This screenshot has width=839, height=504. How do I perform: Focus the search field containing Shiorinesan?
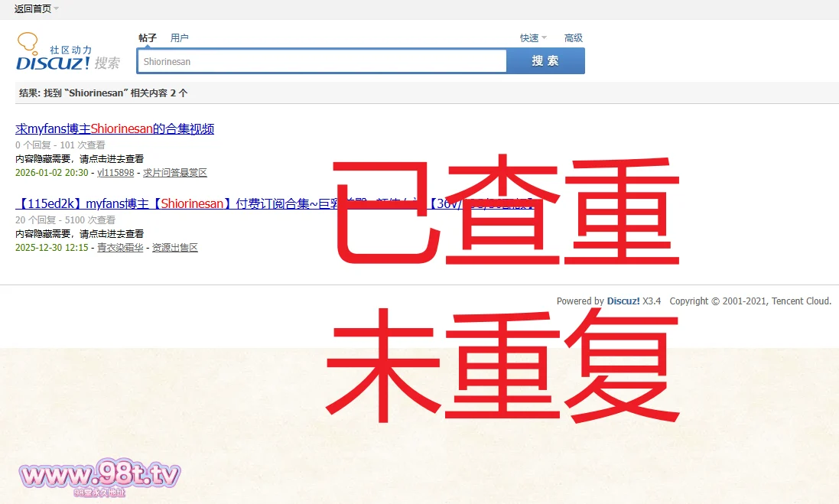[x=321, y=61]
